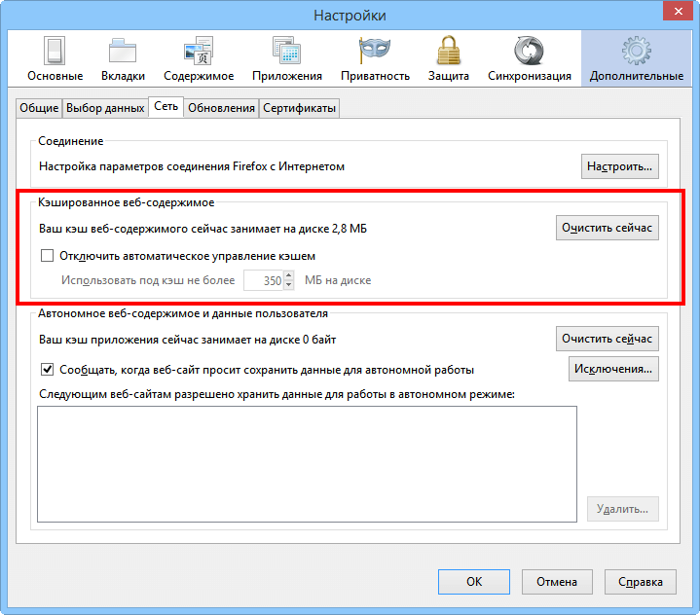This screenshot has width=700, height=615.
Task: Open the Защита padlock panel
Action: coord(448,58)
